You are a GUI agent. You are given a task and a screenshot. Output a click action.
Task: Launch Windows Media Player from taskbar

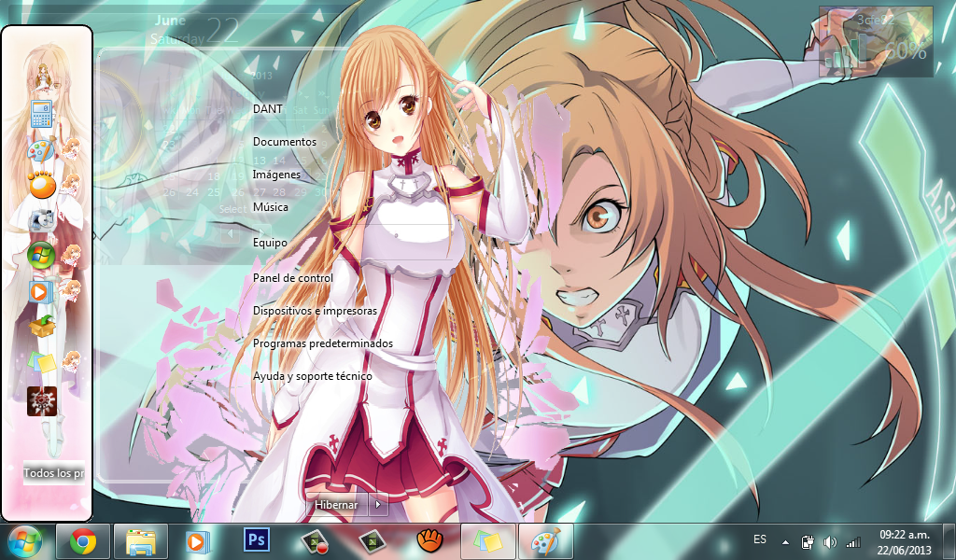tap(197, 541)
